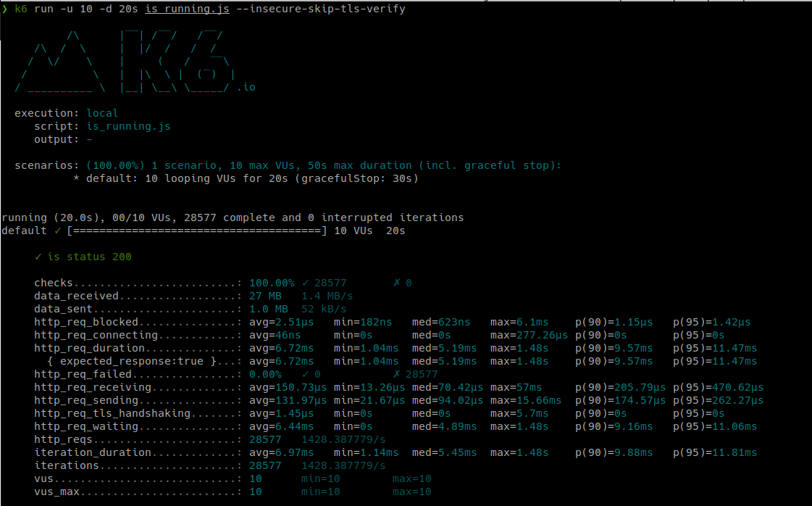Click http_req_failed value '0.00%'
The image size is (812, 506).
[x=265, y=374]
